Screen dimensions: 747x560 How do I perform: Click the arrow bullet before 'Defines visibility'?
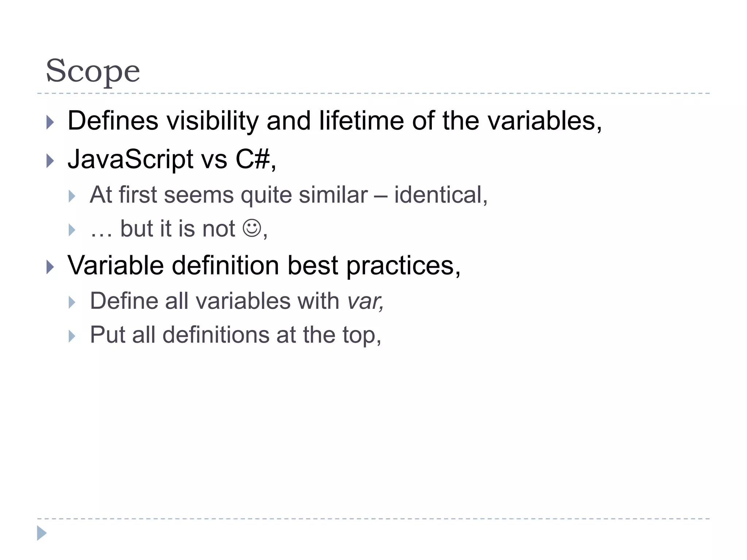point(50,122)
